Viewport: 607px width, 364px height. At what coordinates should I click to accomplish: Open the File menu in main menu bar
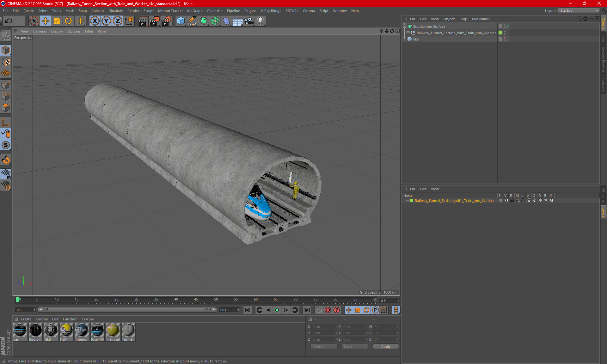(x=5, y=11)
